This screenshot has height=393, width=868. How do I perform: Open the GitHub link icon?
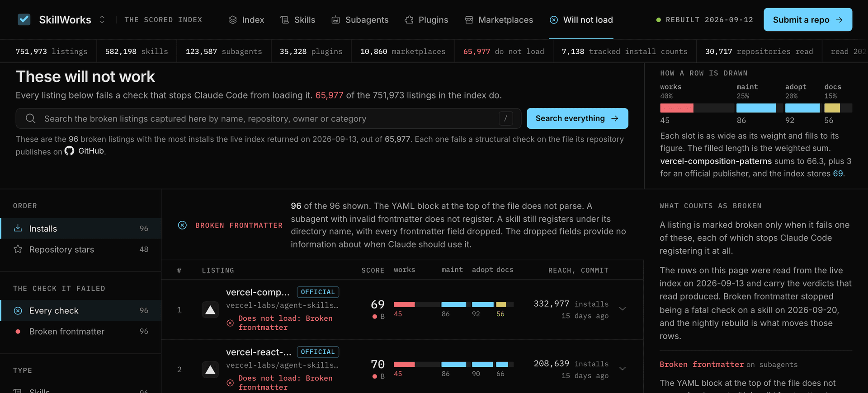[x=69, y=151]
